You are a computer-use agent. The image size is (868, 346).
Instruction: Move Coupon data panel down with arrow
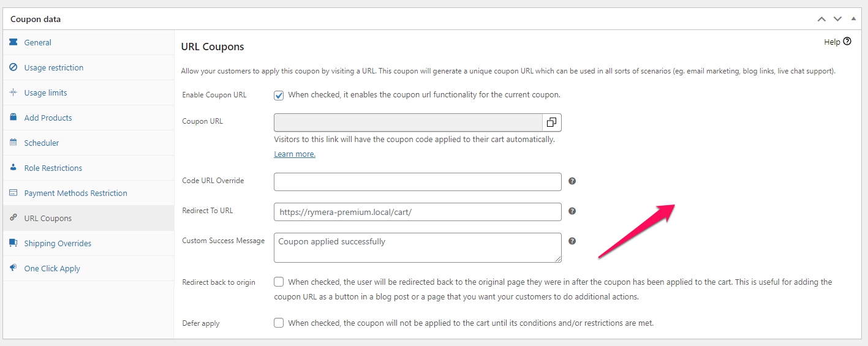point(837,19)
